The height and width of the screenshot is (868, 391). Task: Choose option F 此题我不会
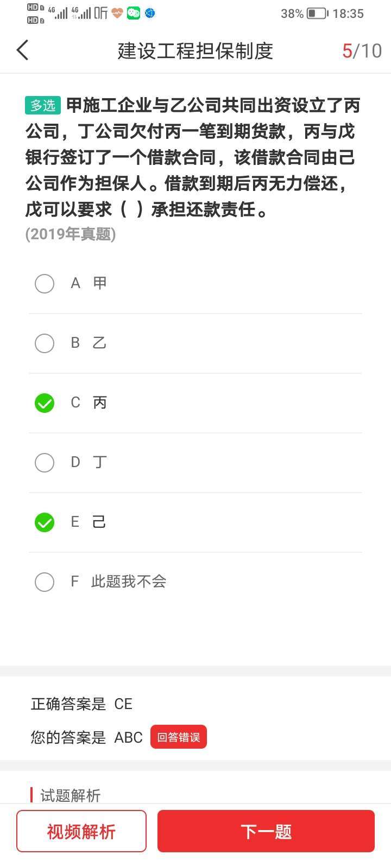tap(45, 582)
